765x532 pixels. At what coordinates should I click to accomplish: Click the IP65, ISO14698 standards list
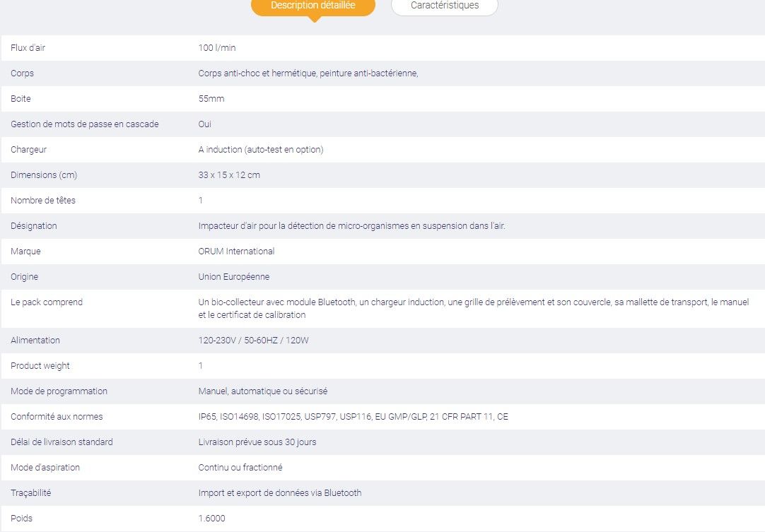point(353,417)
